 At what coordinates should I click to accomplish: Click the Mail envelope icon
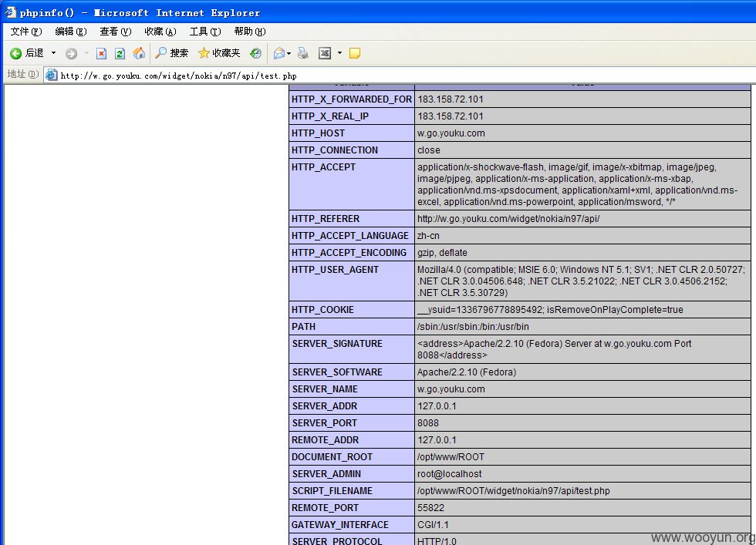(x=278, y=53)
